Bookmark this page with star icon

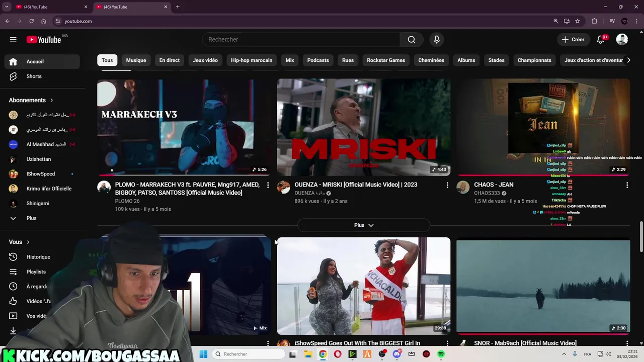point(578,21)
